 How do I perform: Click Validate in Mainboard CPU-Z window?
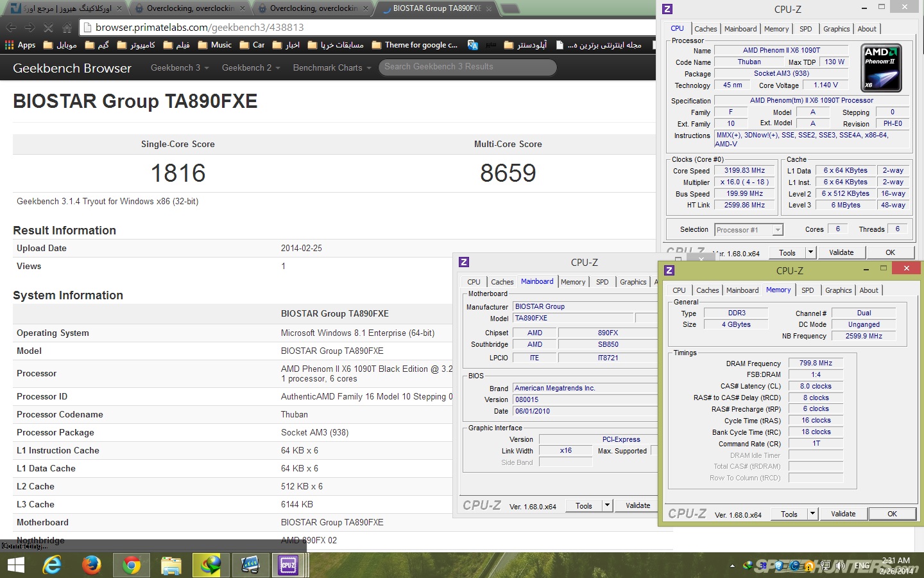pyautogui.click(x=638, y=505)
